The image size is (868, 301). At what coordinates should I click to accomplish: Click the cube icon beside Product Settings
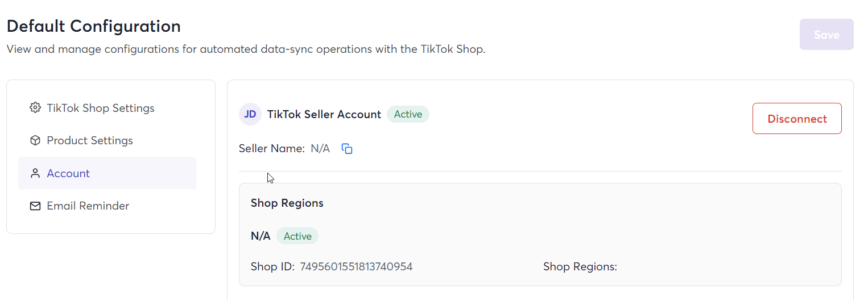35,140
